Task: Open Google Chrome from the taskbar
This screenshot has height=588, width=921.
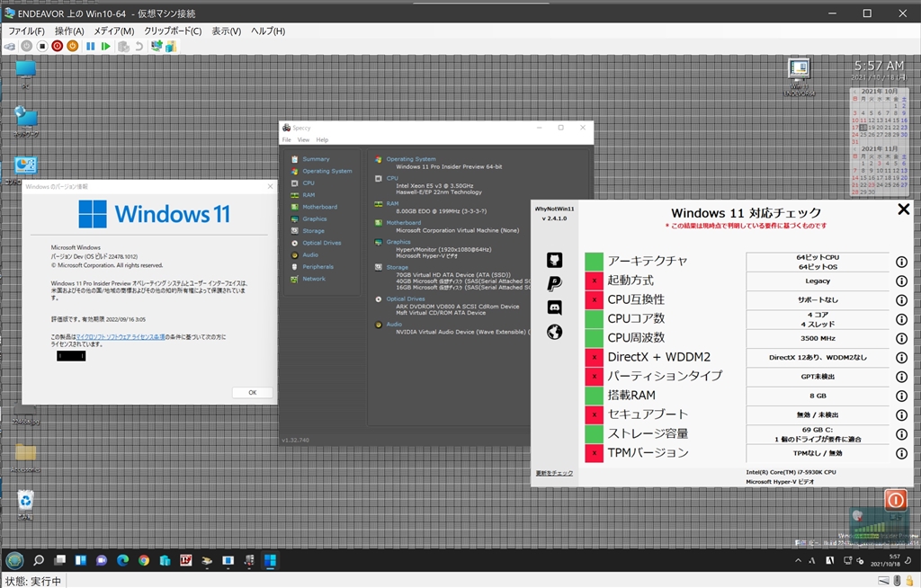Action: pos(143,560)
